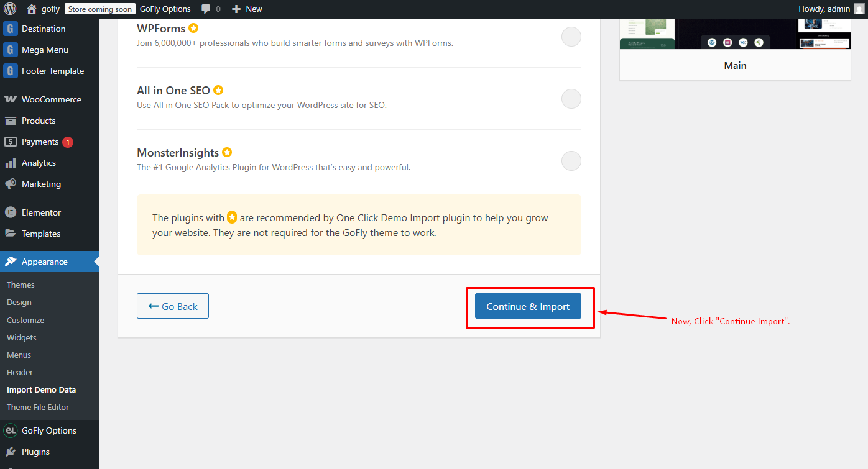Screen dimensions: 868x469
Task: Click the Mega Menu sidebar icon
Action: [11, 50]
